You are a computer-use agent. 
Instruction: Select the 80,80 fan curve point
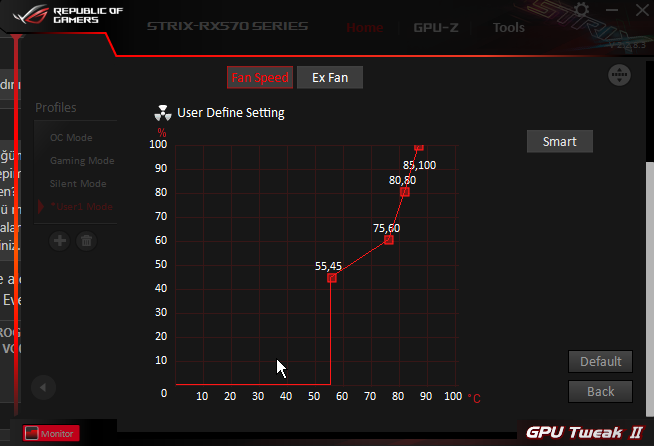coord(405,192)
